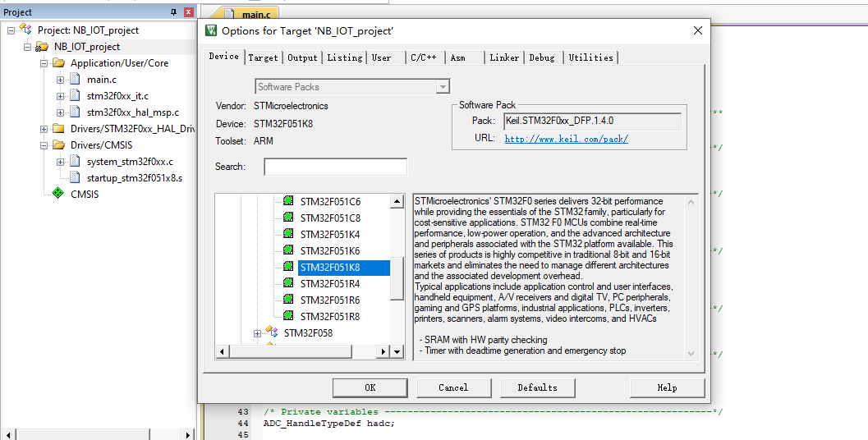Click the STM32F051R8 chip icon
This screenshot has width=868, height=440.
(x=288, y=316)
